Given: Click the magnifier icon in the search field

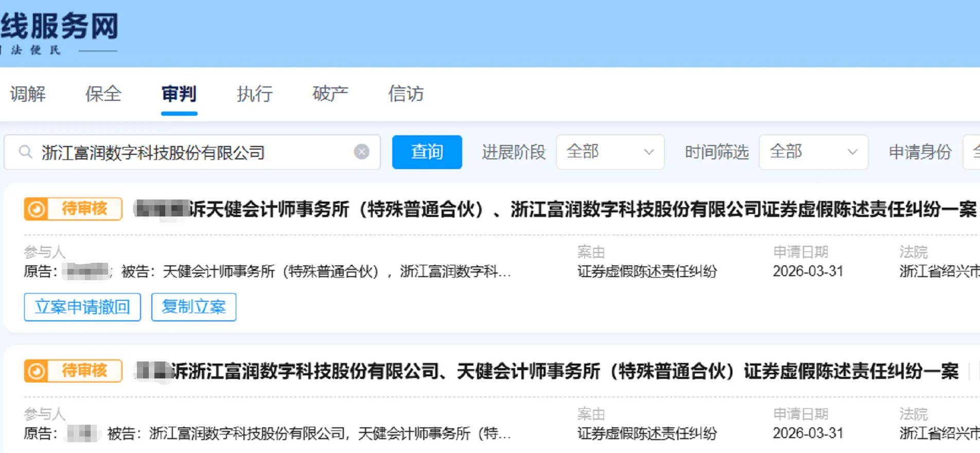Looking at the screenshot, I should (25, 152).
